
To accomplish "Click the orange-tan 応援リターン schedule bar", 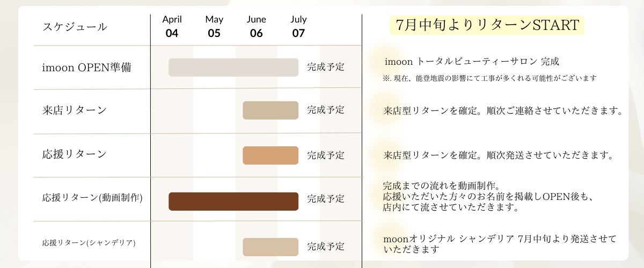I will [270, 155].
